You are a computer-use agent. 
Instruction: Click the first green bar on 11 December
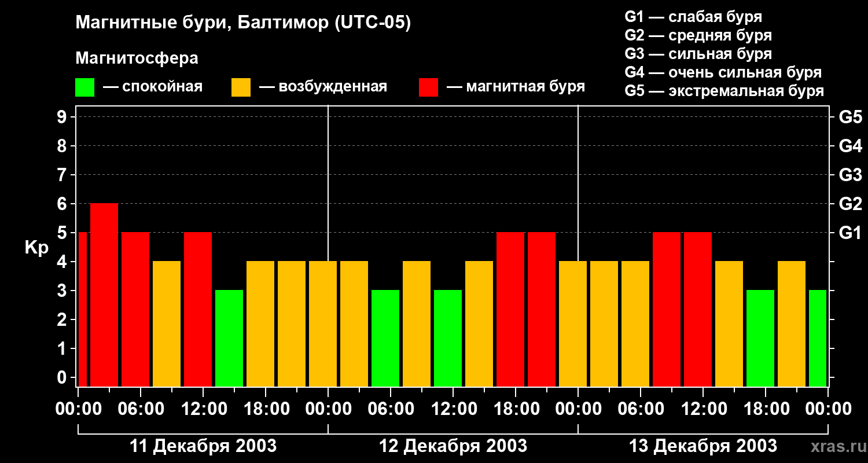229,338
